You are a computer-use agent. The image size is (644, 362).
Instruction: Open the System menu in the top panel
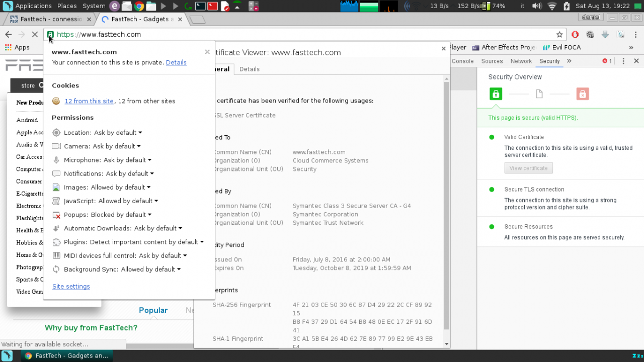[x=94, y=6]
